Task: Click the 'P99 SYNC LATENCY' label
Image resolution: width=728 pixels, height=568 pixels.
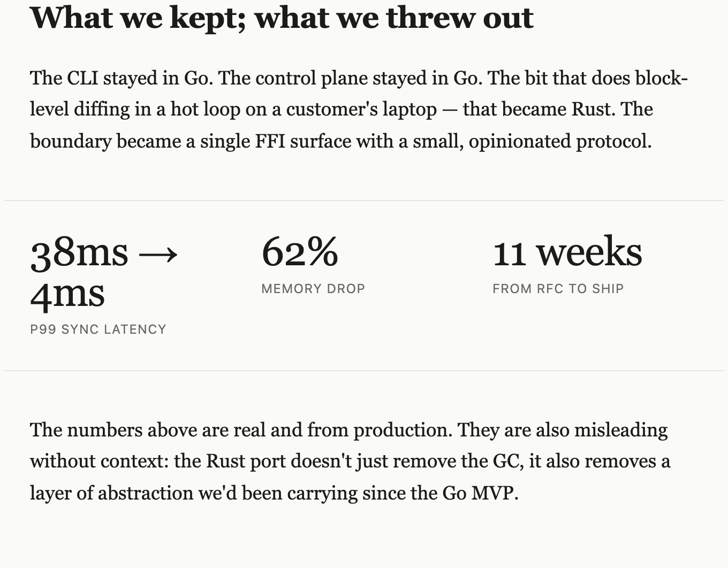Action: 98,329
